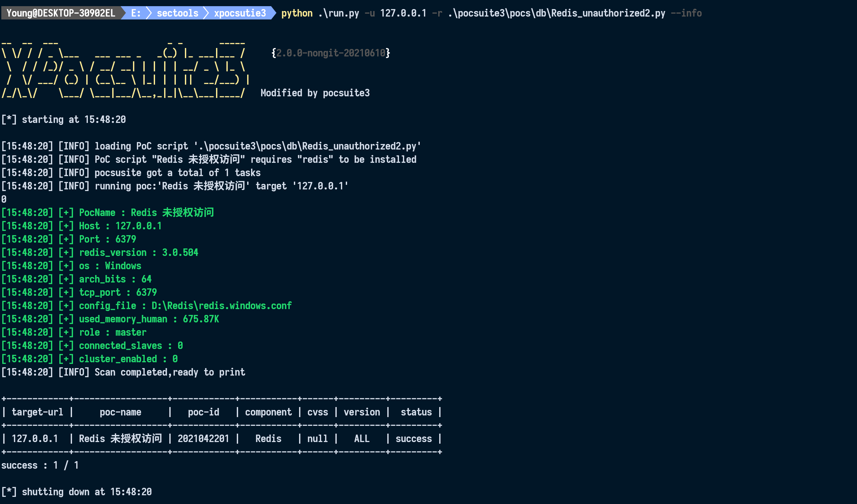Click the success status table cell

pyautogui.click(x=414, y=439)
